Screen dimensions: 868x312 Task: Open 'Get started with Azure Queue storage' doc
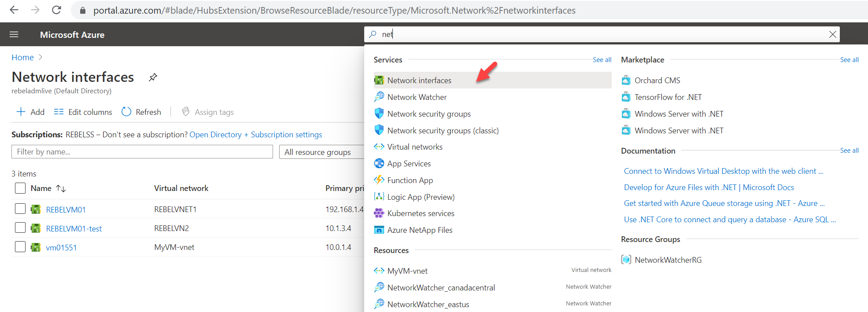click(724, 203)
